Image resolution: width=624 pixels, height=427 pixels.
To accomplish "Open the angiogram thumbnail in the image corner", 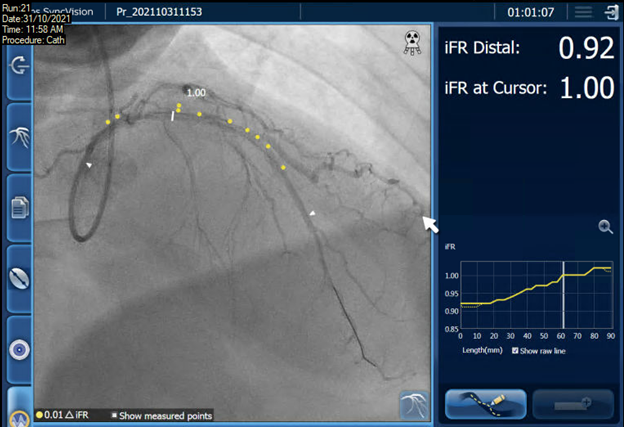I will pos(414,405).
